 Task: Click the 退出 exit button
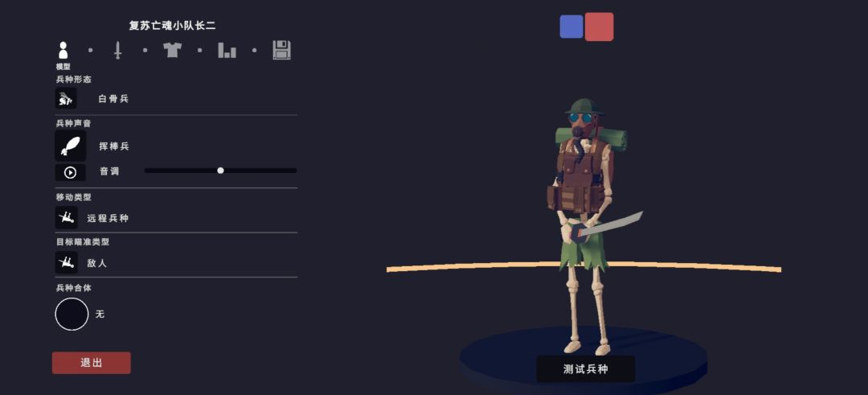pos(92,363)
